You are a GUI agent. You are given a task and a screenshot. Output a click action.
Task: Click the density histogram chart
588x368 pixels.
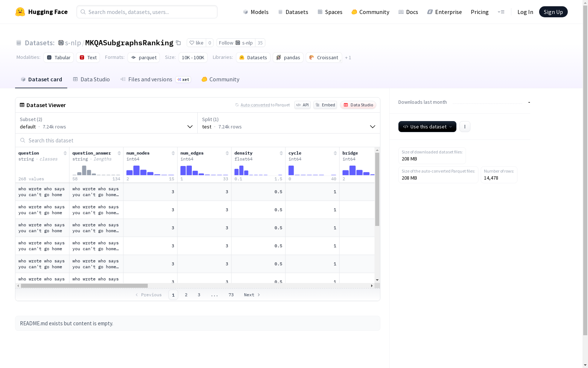258,170
